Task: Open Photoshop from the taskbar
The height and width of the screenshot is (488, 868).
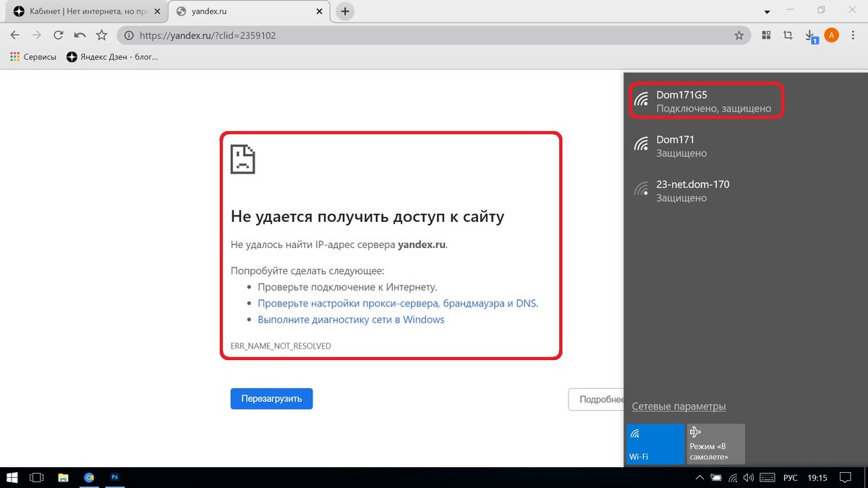Action: 115,477
